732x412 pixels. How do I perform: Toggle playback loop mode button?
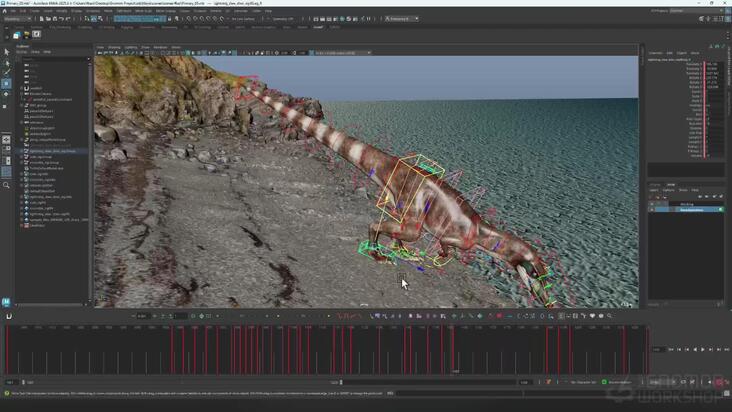tap(683, 382)
